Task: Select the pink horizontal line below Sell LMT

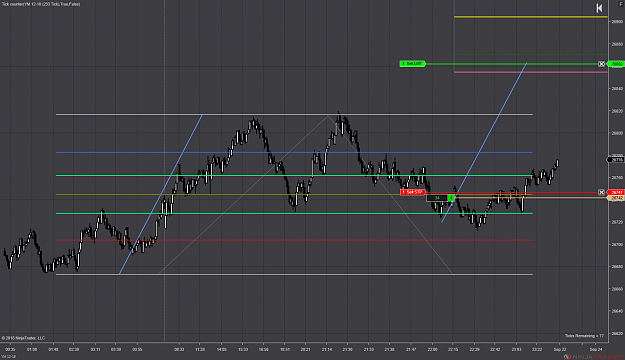Action: pyautogui.click(x=531, y=72)
